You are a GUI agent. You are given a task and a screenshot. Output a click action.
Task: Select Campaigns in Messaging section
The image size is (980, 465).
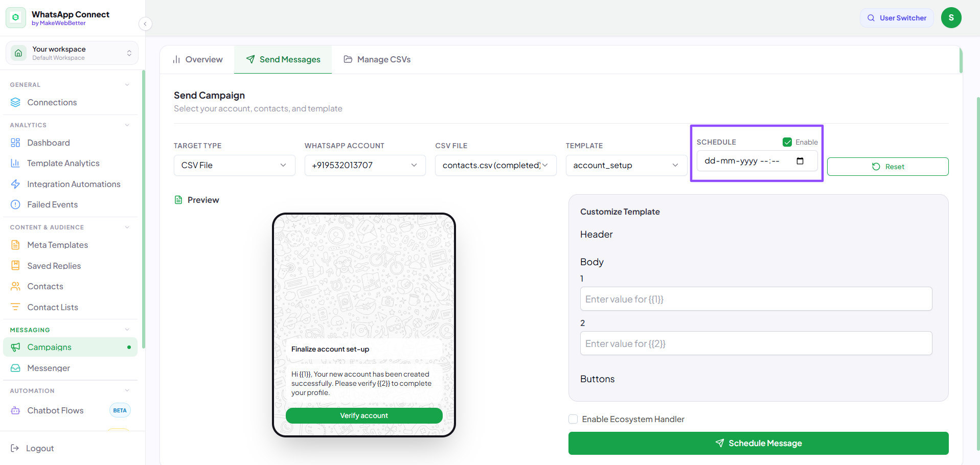click(70, 347)
